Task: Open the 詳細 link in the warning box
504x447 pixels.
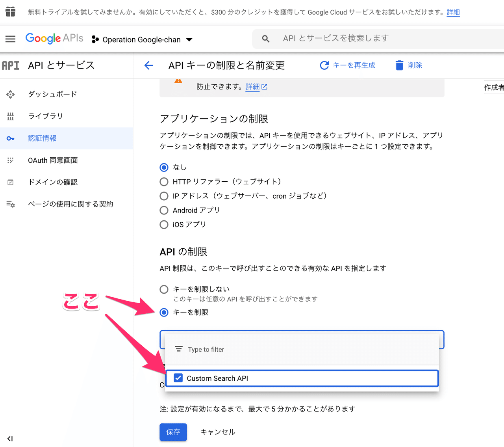Action: [x=252, y=87]
